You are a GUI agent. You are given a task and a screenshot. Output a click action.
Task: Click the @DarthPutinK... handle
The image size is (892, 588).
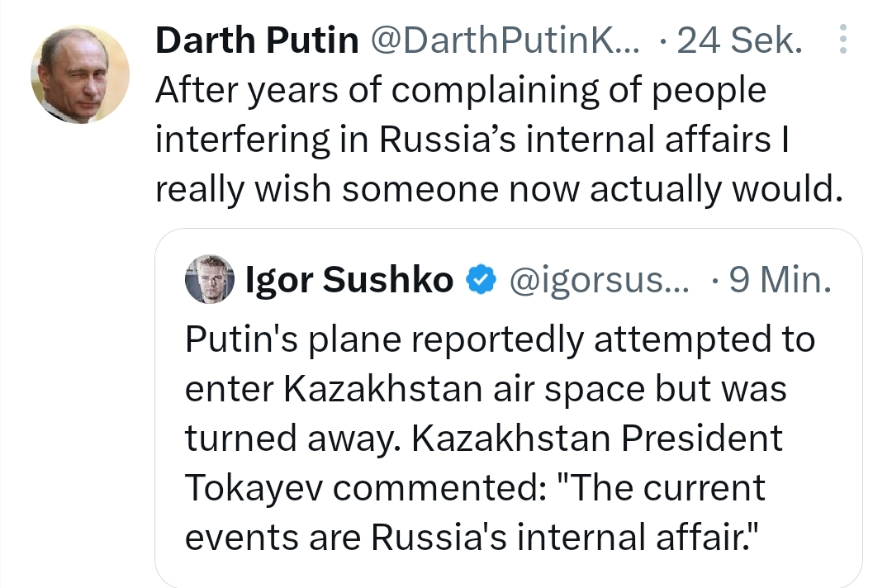tap(502, 40)
